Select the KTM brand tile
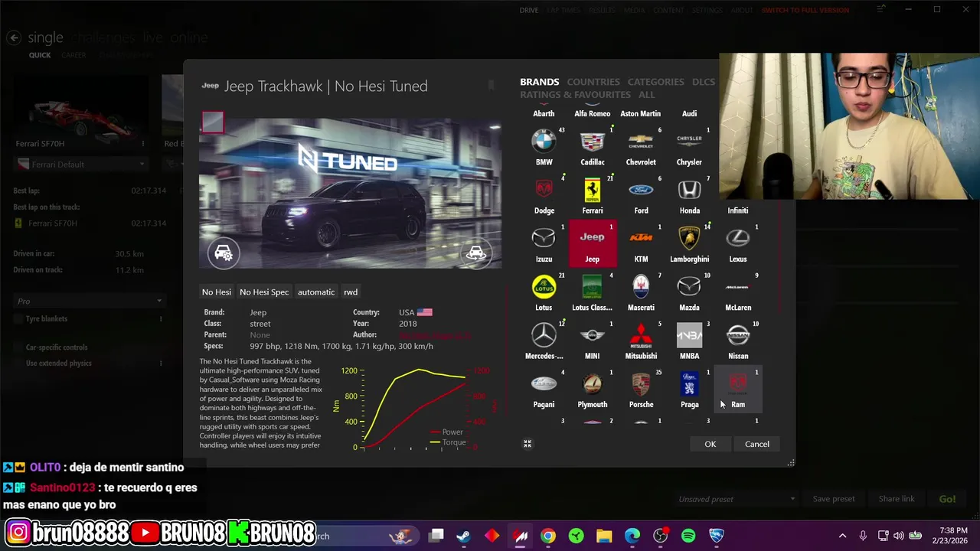This screenshot has height=551, width=980. 641,243
